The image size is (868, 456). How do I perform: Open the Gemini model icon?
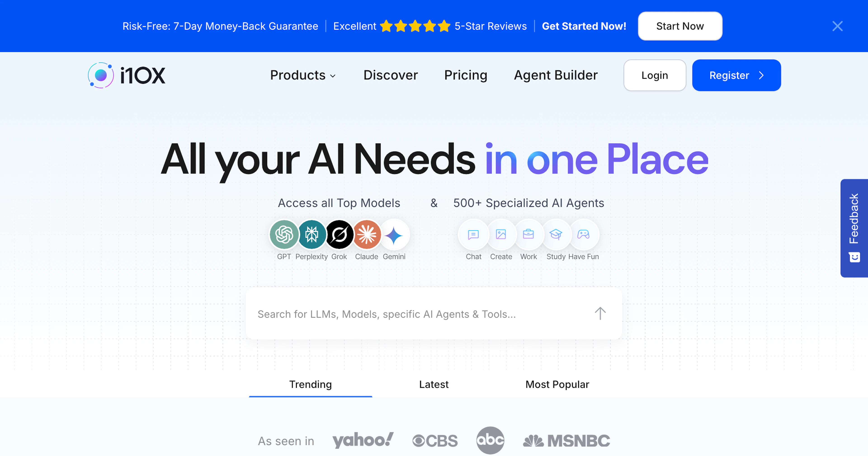point(395,234)
